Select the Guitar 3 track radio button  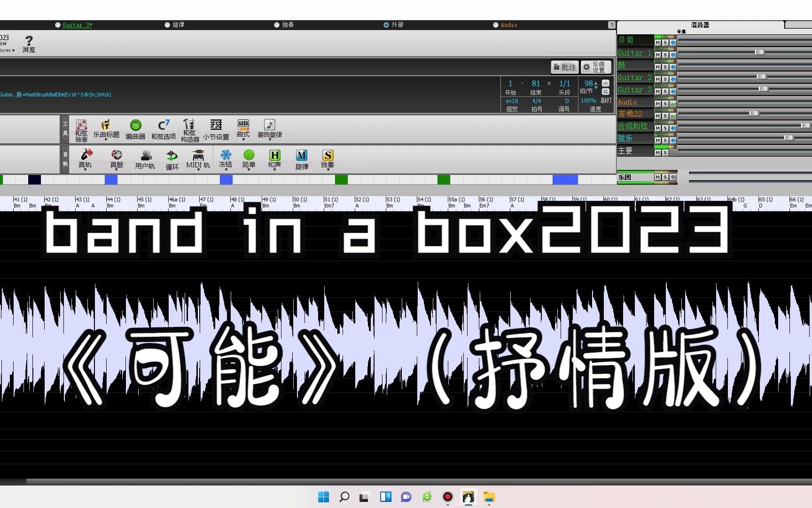coord(58,25)
